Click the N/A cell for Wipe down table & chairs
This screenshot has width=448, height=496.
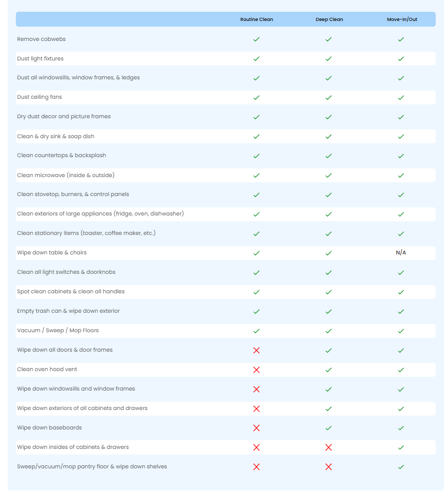pyautogui.click(x=401, y=252)
